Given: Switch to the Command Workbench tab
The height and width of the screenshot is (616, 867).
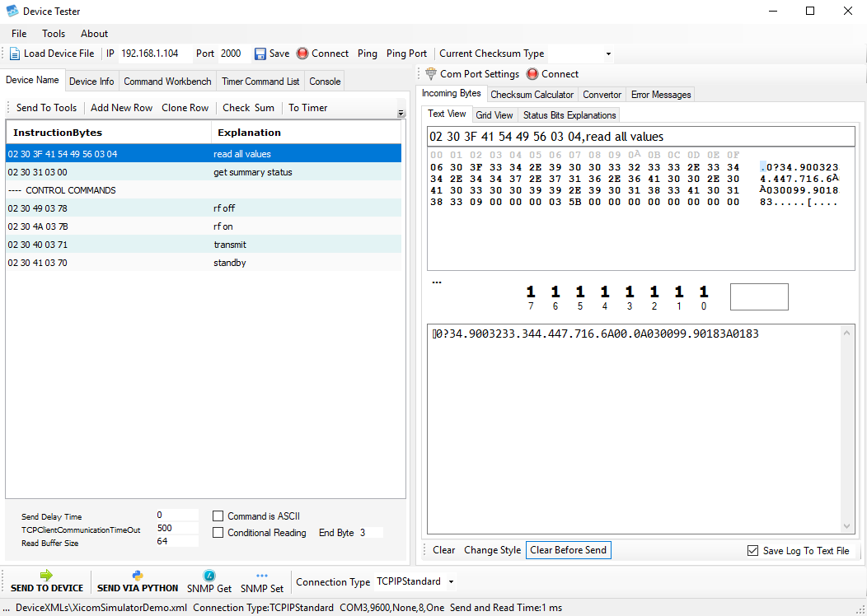Looking at the screenshot, I should pos(167,82).
